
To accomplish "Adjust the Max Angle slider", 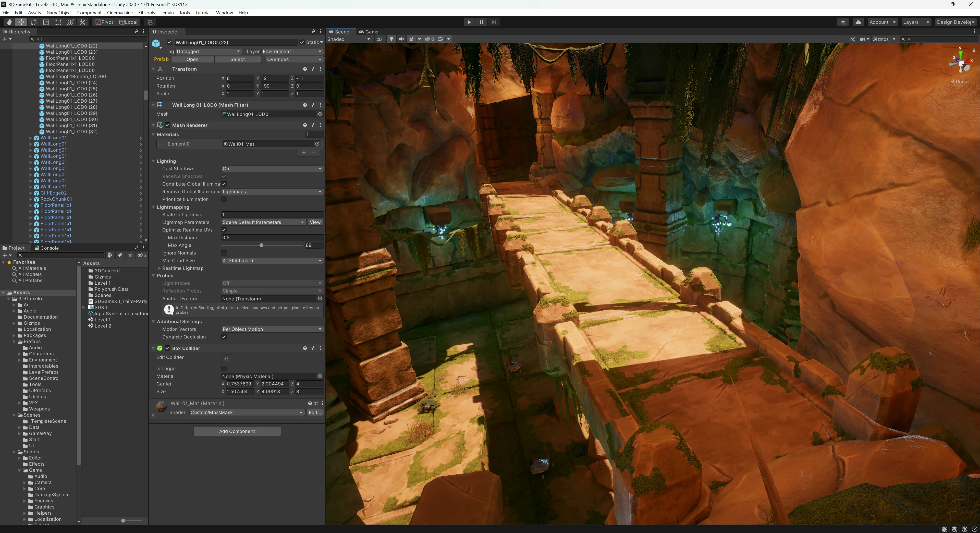I will coord(261,245).
